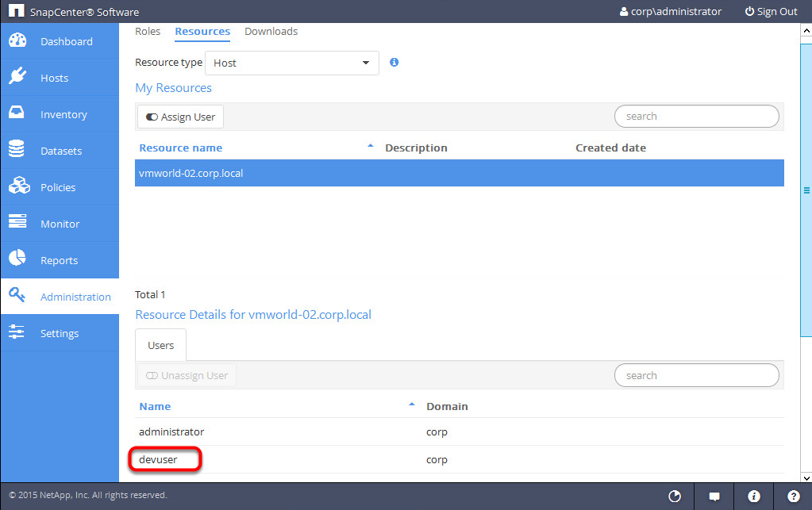Select Administration in sidebar
This screenshot has width=812, height=510.
point(60,297)
